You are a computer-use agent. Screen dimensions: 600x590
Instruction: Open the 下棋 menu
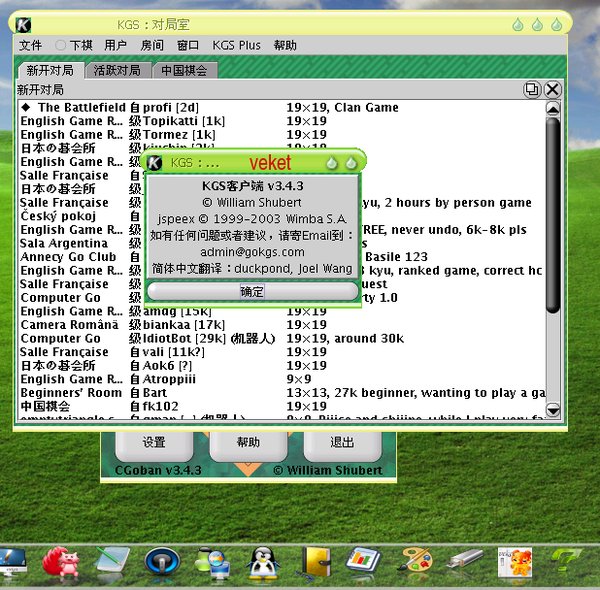pyautogui.click(x=81, y=45)
